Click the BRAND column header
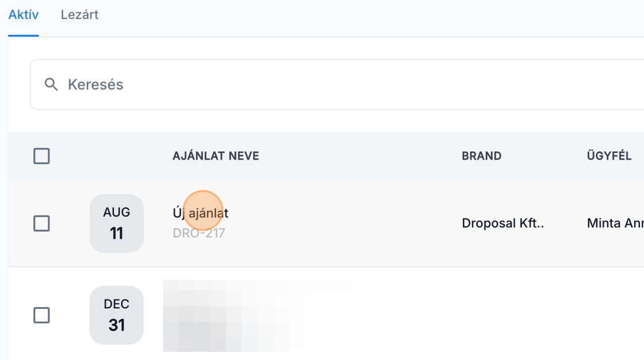Screen dimensions: 644x360 point(481,156)
